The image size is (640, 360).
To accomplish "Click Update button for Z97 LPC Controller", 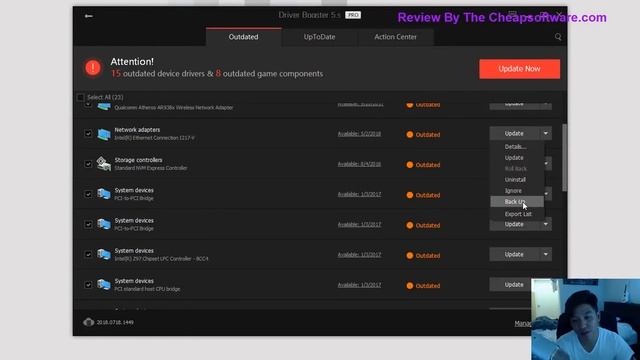I will tap(514, 254).
